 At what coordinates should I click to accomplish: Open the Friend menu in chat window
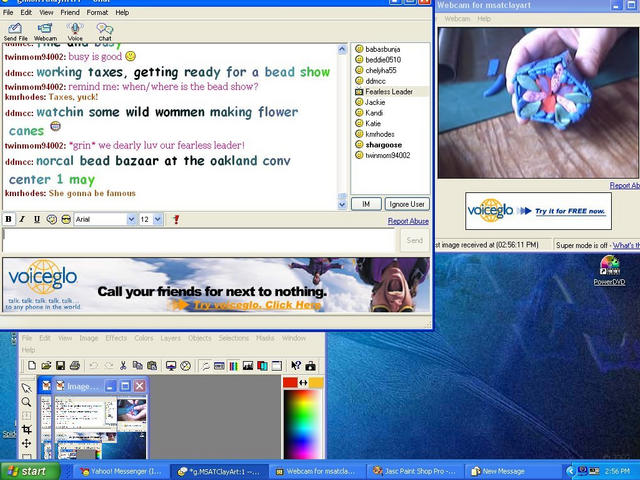point(70,13)
